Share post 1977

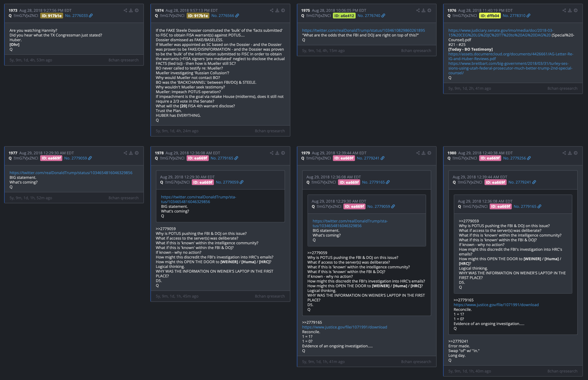(x=125, y=153)
